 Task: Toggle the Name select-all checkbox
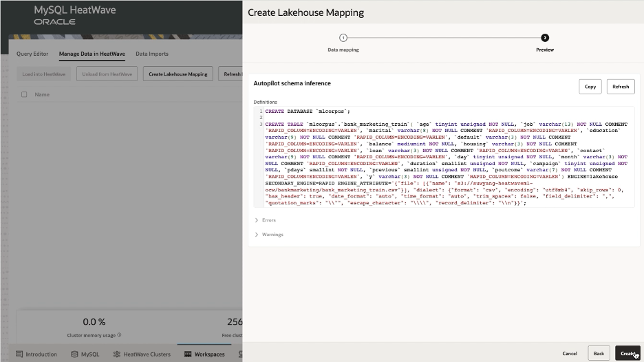coord(24,94)
